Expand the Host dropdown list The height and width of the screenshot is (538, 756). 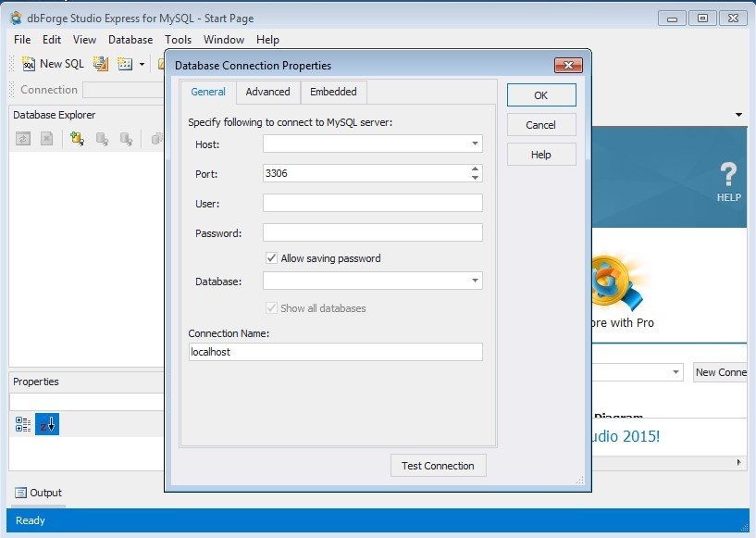coord(475,144)
